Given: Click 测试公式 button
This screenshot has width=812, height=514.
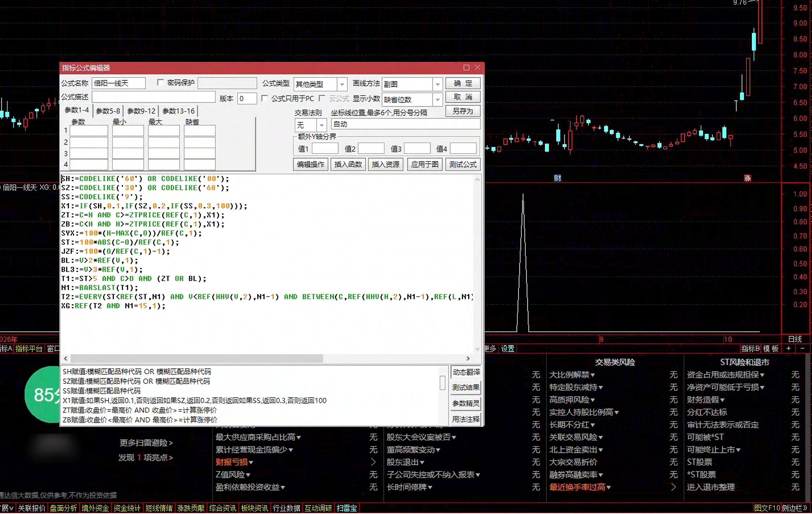Looking at the screenshot, I should (463, 164).
